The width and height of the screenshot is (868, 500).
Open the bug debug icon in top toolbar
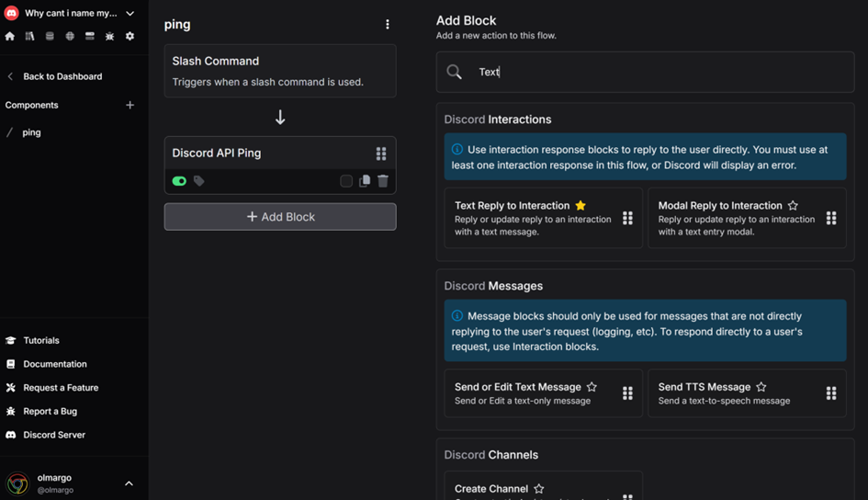[109, 36]
